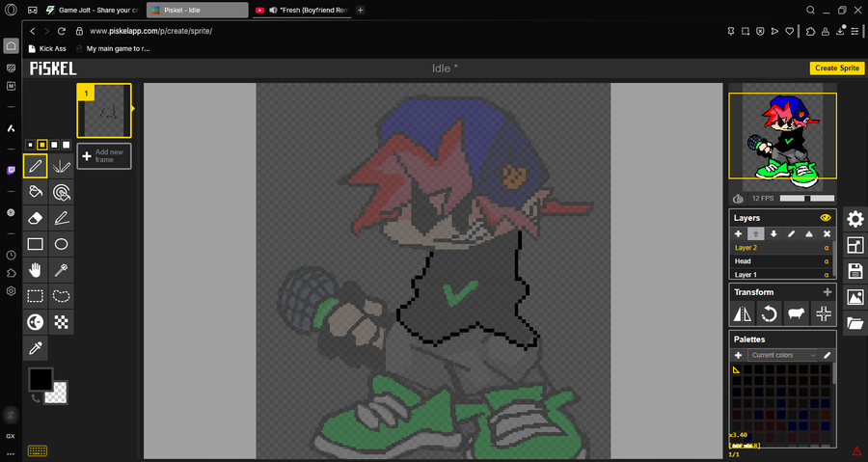Choose the largest pen size
The height and width of the screenshot is (462, 868).
(x=67, y=145)
